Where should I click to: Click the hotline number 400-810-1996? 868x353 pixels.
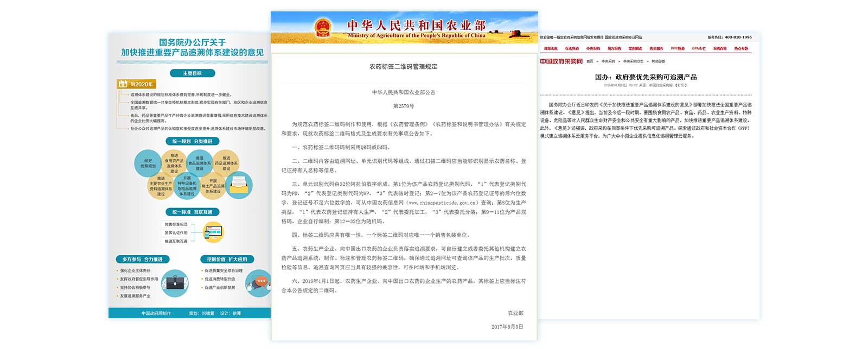(x=738, y=37)
